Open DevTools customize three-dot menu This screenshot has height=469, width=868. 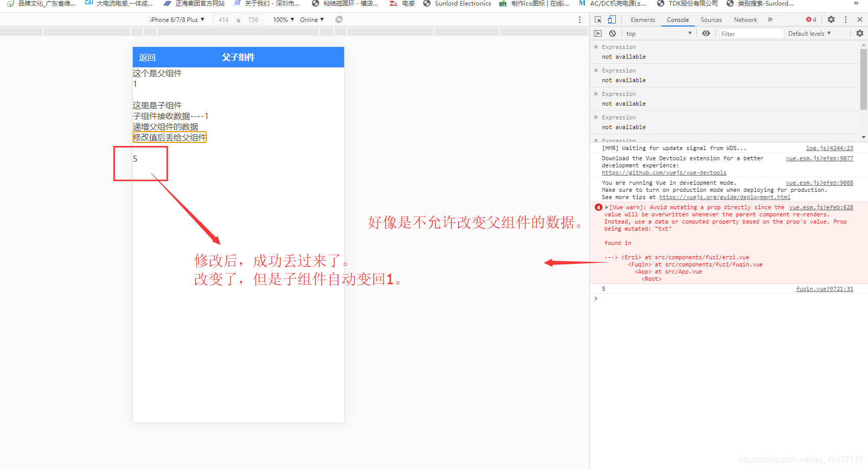[846, 19]
